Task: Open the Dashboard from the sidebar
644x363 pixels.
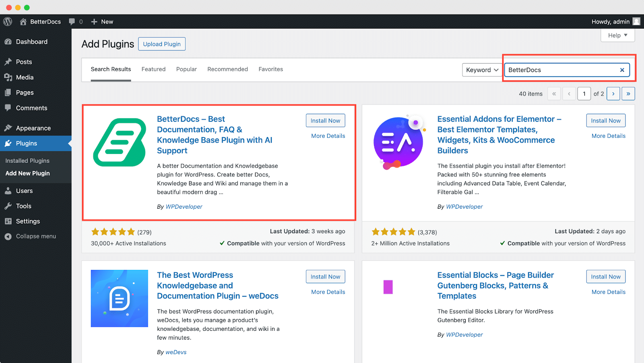Action: tap(32, 41)
